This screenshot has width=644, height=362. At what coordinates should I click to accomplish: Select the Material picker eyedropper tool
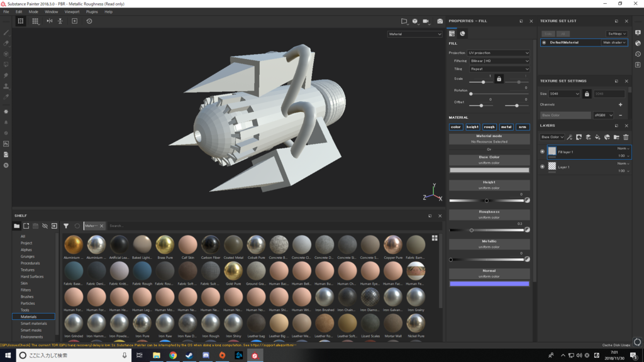click(x=6, y=97)
